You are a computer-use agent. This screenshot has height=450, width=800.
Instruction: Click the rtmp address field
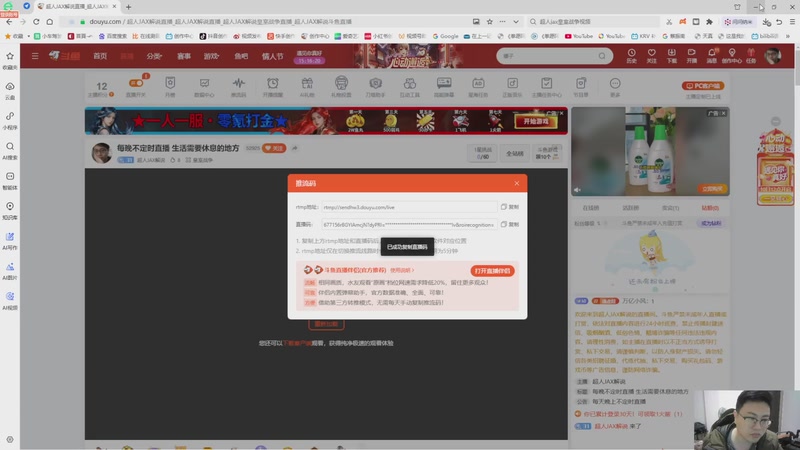click(409, 207)
